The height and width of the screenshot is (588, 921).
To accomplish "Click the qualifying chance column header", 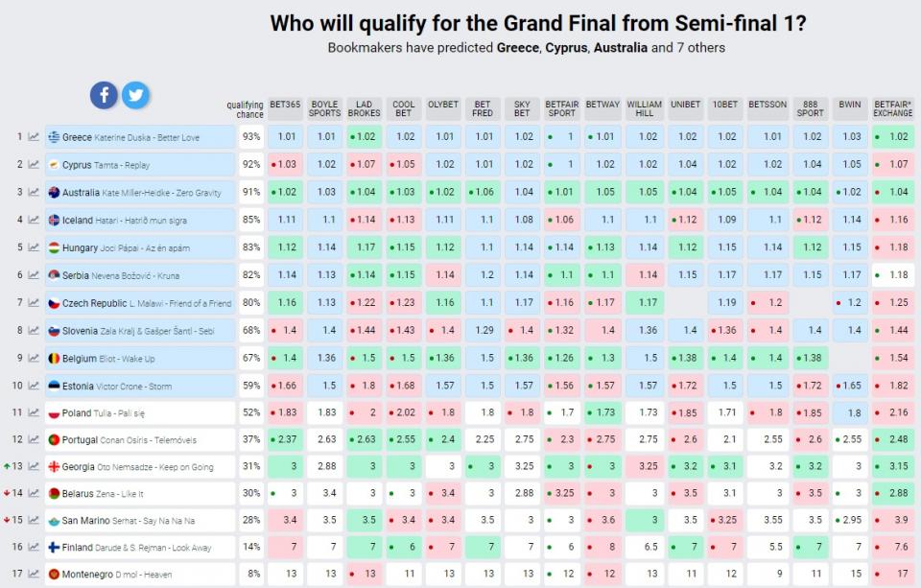I will (x=246, y=109).
